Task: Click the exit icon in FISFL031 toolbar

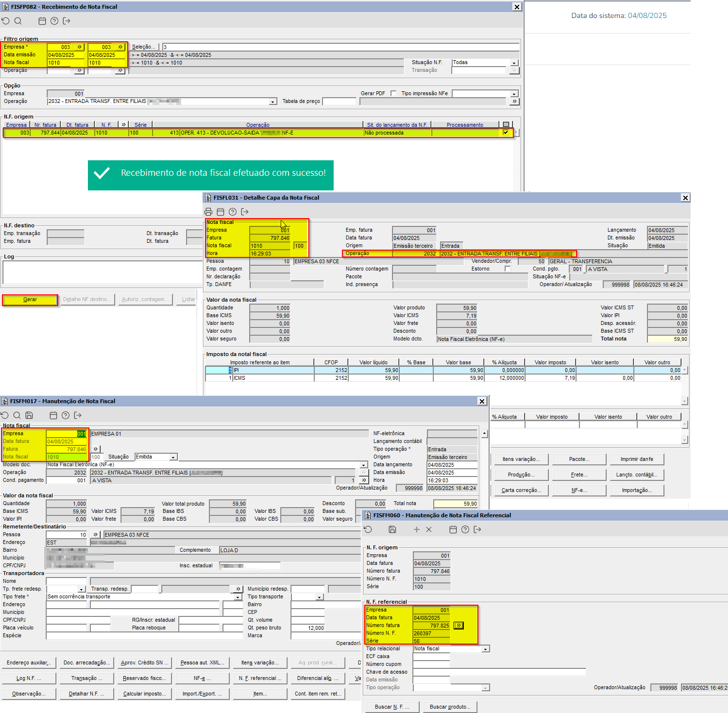Action: coord(245,212)
